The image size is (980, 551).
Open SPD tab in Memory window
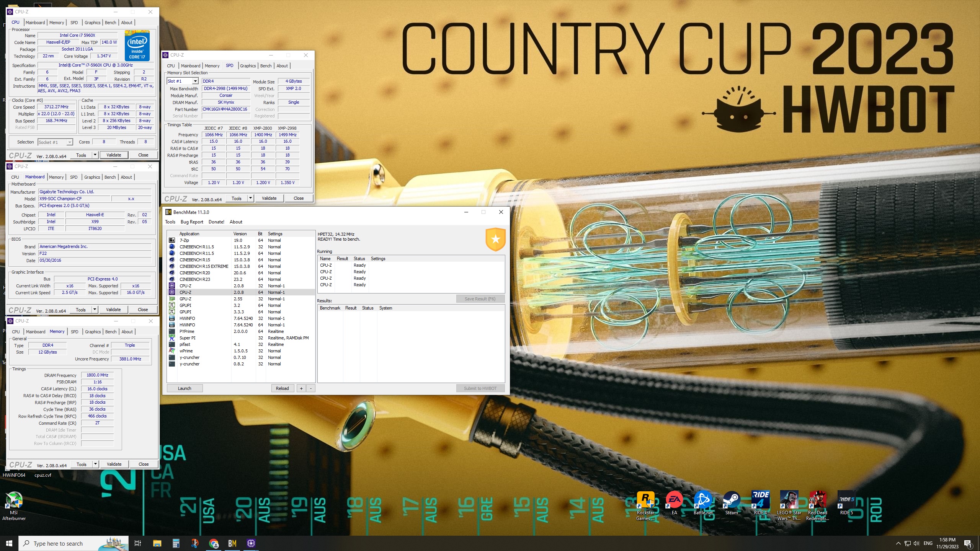coord(75,332)
